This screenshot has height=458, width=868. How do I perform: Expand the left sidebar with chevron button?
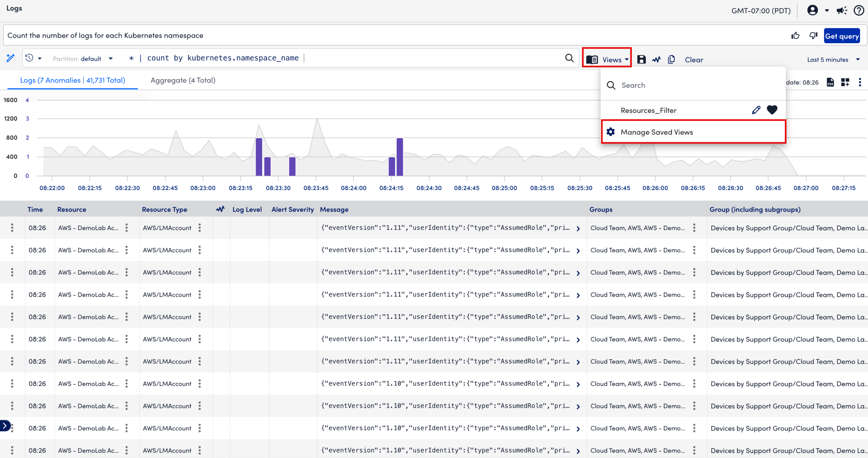click(x=5, y=425)
